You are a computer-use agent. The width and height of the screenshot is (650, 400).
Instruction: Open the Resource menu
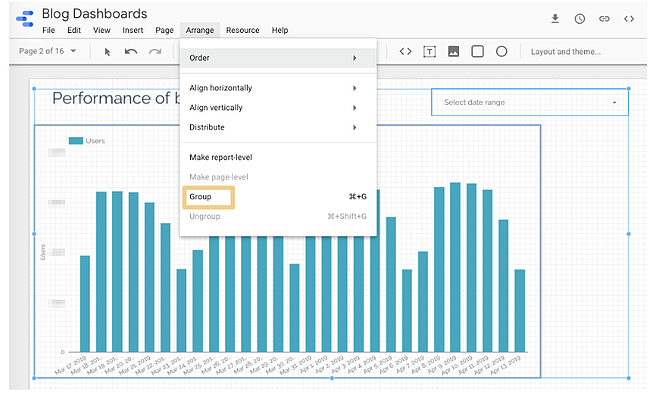click(242, 31)
